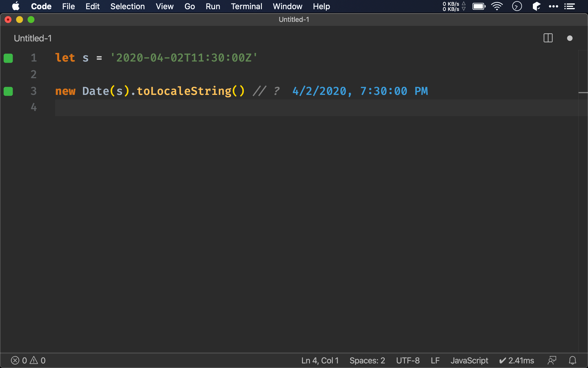The width and height of the screenshot is (588, 368).
Task: Click the 'Date' identifier on line 3
Action: coord(96,91)
